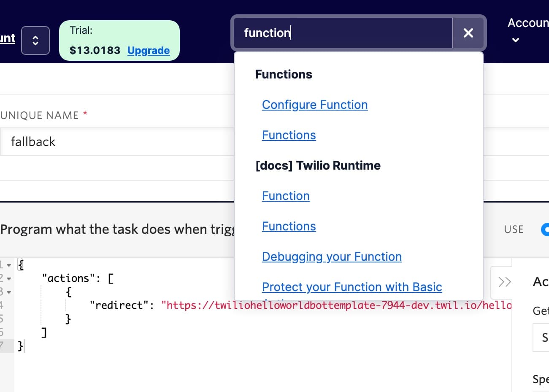Viewport: 549px width, 392px height.
Task: Click the Trial balance $13.0183 text
Action: click(95, 50)
